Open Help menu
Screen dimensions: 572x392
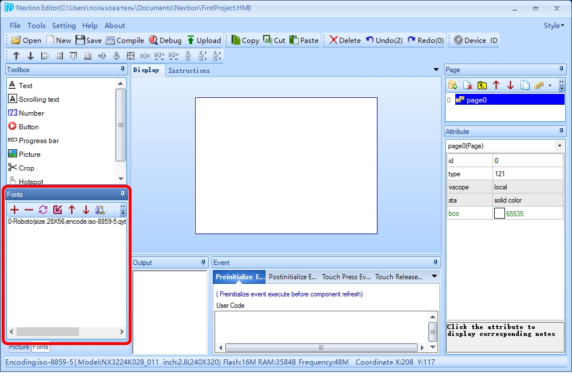[90, 26]
